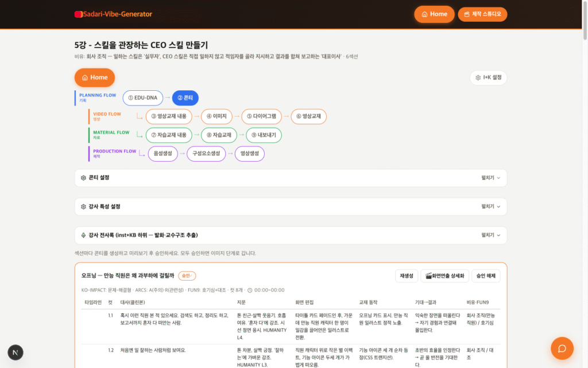Open I+K 설정

pyautogui.click(x=488, y=78)
